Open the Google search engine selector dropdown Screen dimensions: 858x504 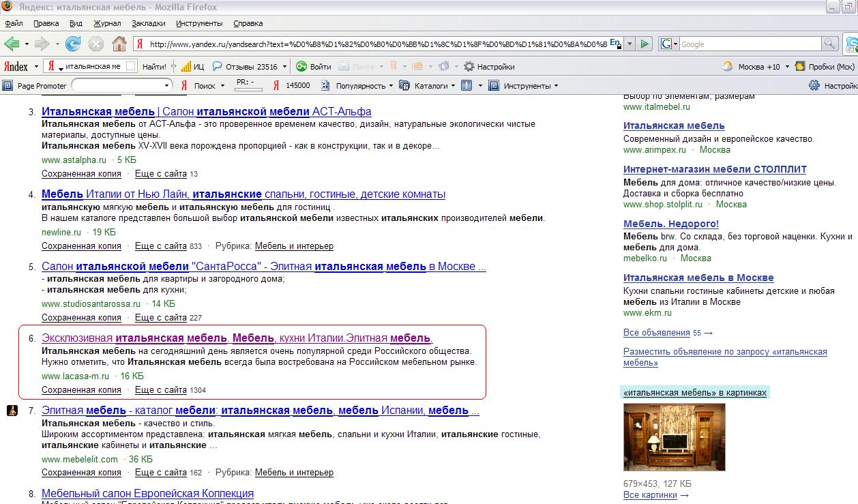675,44
